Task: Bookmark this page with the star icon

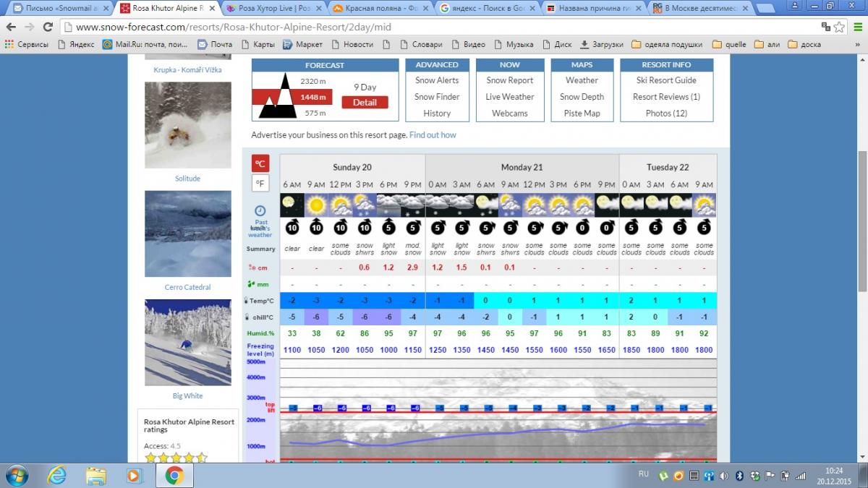Action: tap(840, 27)
